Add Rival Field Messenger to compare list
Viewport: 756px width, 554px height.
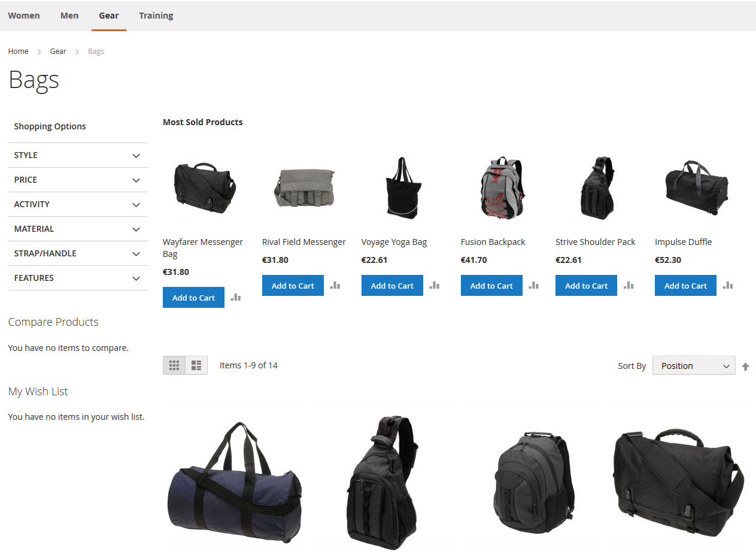coord(335,285)
